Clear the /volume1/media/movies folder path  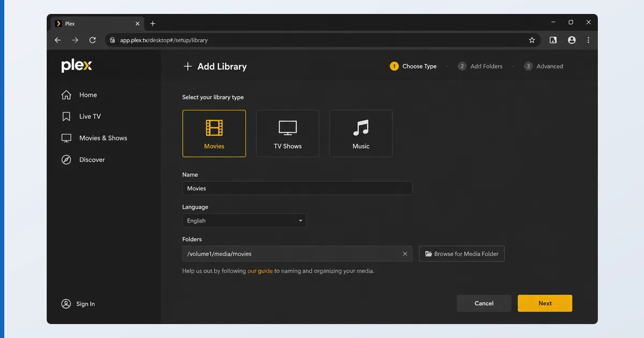pos(405,254)
